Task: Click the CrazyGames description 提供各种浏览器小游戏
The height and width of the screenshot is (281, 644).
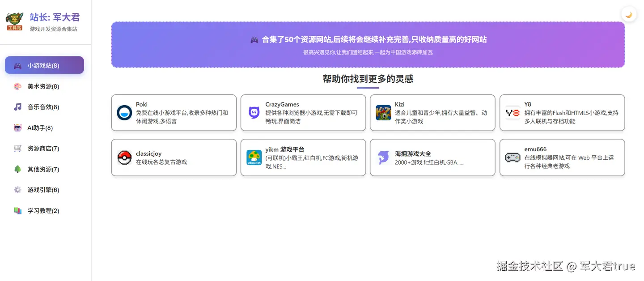Action: [x=311, y=117]
